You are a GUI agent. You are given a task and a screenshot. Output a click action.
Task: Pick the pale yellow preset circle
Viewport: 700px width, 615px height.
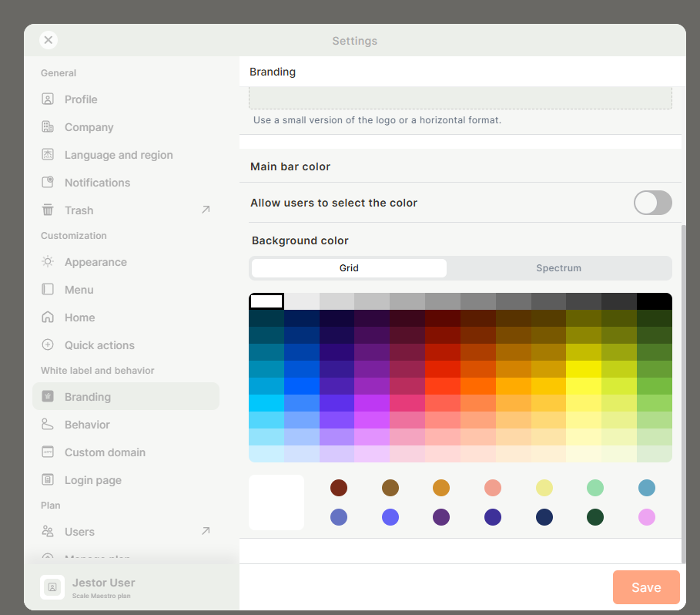pyautogui.click(x=544, y=488)
